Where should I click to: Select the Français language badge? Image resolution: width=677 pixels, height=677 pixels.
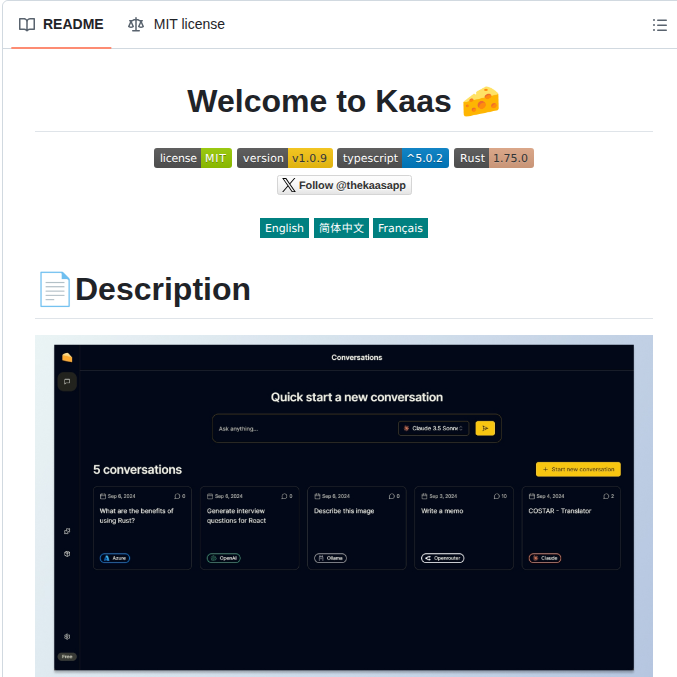tap(400, 228)
